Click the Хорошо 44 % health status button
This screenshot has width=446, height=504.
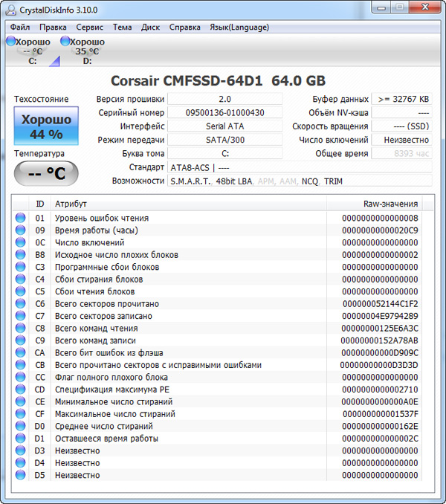click(46, 126)
